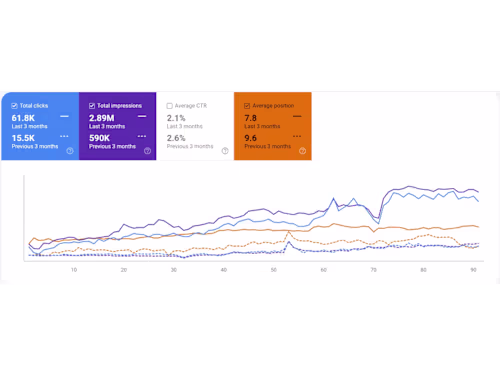The image size is (500, 375).
Task: Enable the Average CTR checkbox
Action: [x=169, y=106]
